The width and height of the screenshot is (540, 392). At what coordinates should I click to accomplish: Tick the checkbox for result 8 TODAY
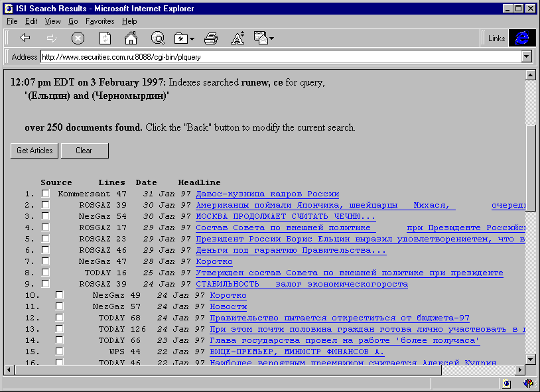coord(46,273)
